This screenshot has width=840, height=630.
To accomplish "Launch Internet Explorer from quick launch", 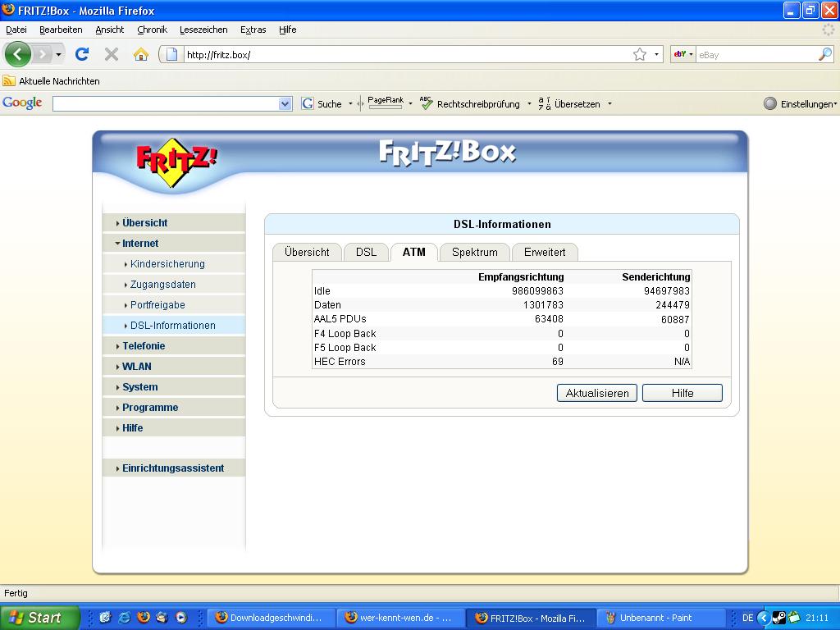I will [x=125, y=618].
